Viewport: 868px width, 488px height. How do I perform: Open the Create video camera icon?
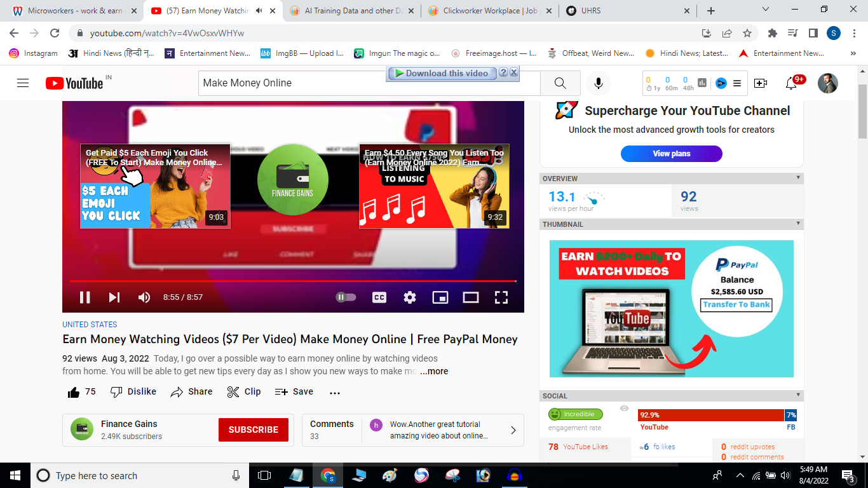761,83
